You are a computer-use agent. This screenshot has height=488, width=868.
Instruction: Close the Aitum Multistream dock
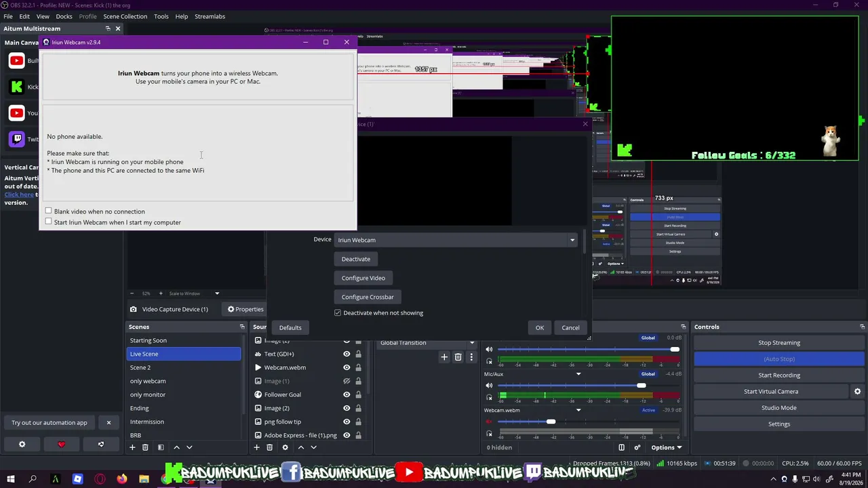pyautogui.click(x=118, y=28)
